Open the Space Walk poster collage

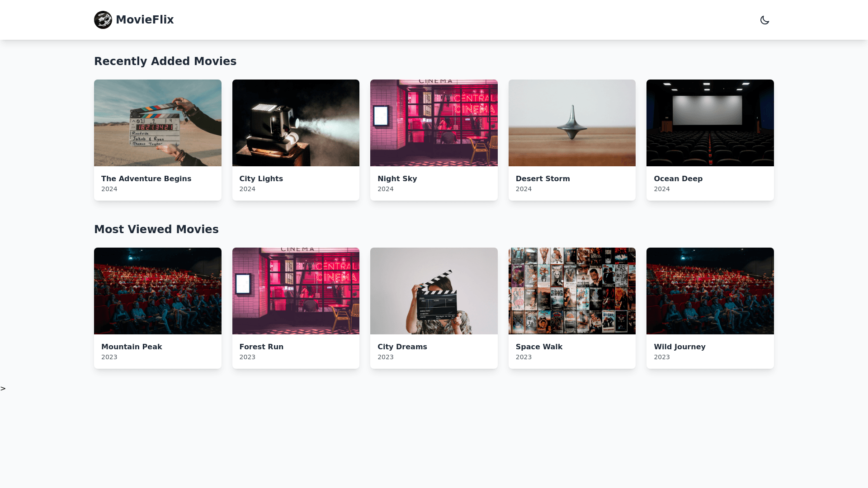point(572,291)
